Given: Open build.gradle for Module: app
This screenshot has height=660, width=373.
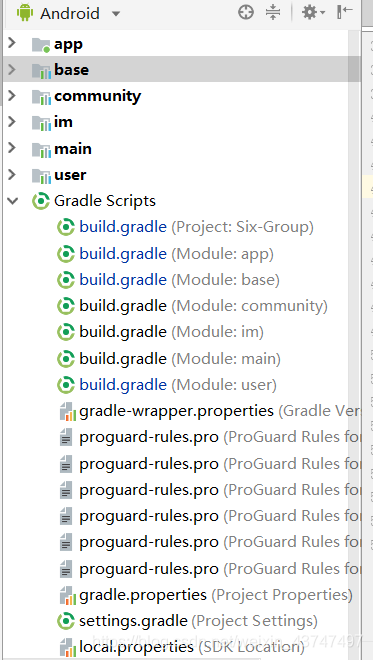Looking at the screenshot, I should tap(176, 254).
